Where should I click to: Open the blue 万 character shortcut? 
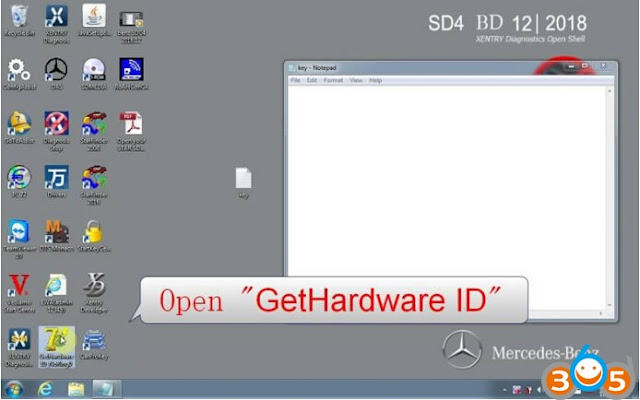click(56, 181)
